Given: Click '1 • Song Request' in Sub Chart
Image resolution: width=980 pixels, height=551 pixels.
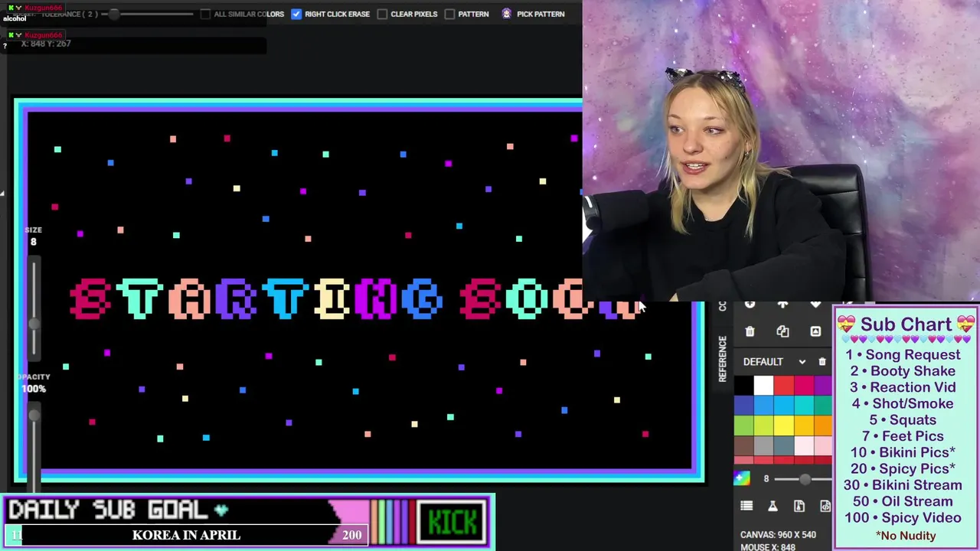Looking at the screenshot, I should tap(903, 354).
